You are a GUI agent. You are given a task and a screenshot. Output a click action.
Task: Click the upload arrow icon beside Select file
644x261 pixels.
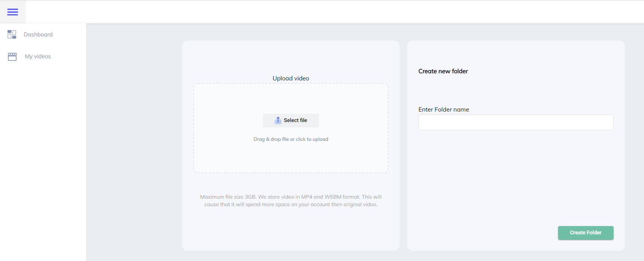click(x=278, y=120)
